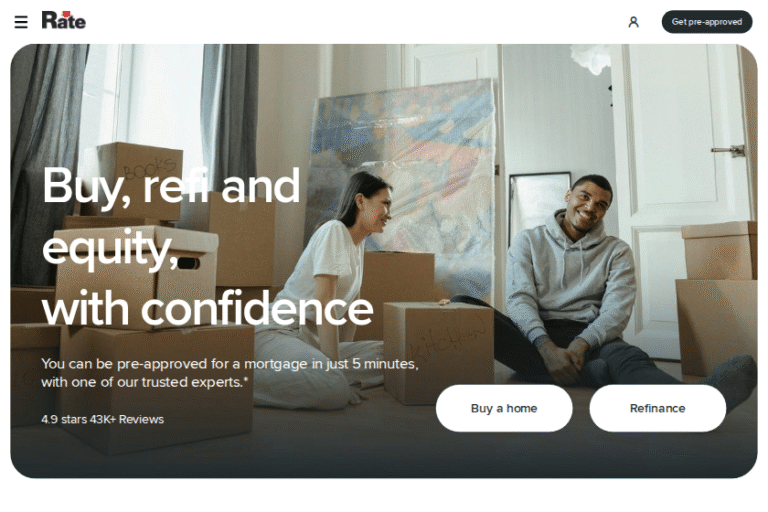Screen dimensions: 768x512
Task: Open the hamburger navigation menu
Action: (21, 22)
